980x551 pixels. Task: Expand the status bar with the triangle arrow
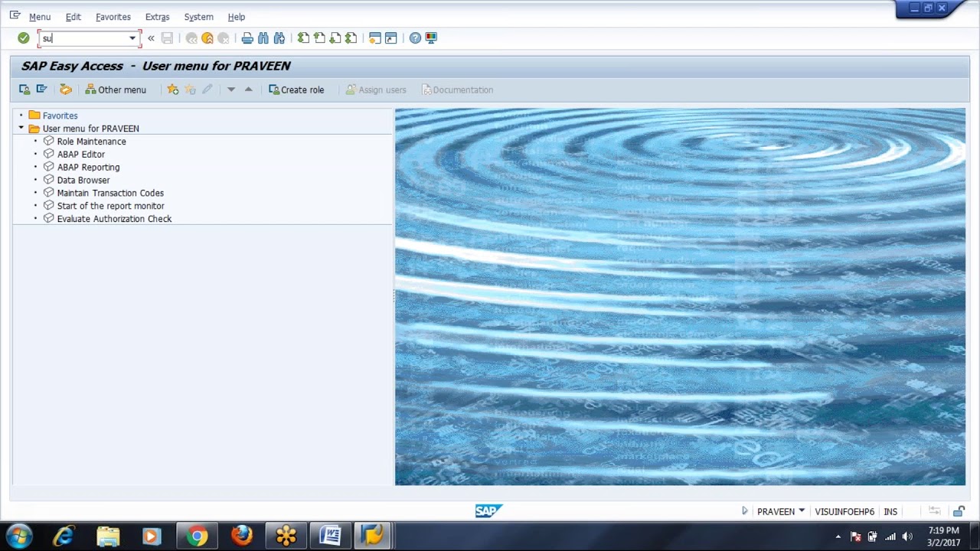pos(744,511)
